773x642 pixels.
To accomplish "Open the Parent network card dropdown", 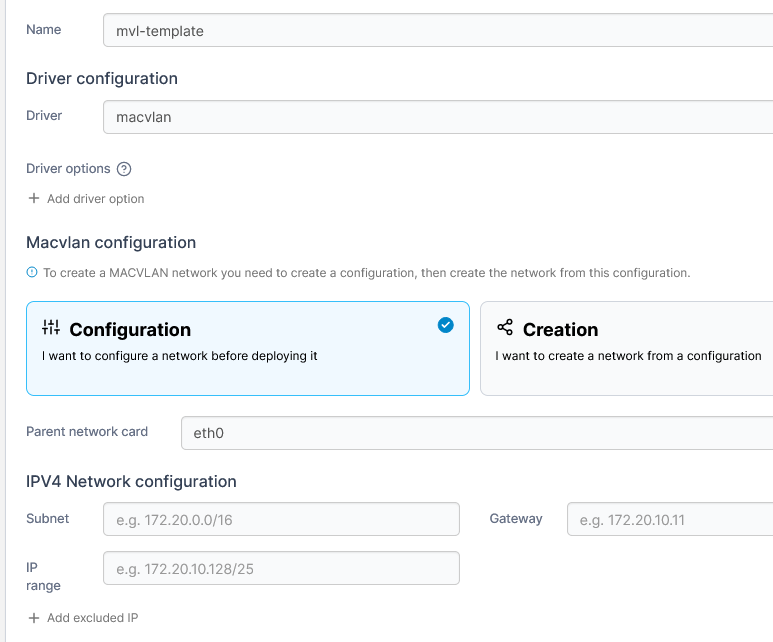I will [476, 433].
